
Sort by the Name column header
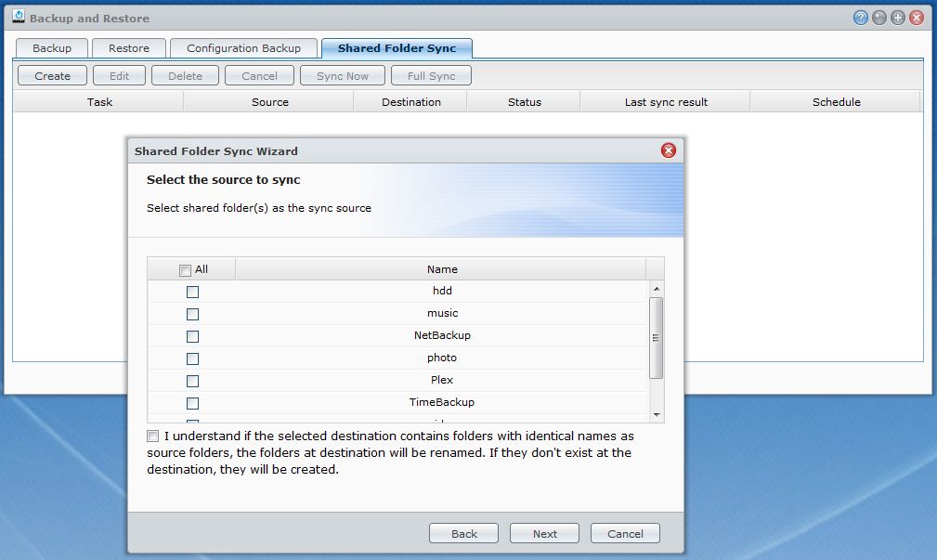point(442,269)
